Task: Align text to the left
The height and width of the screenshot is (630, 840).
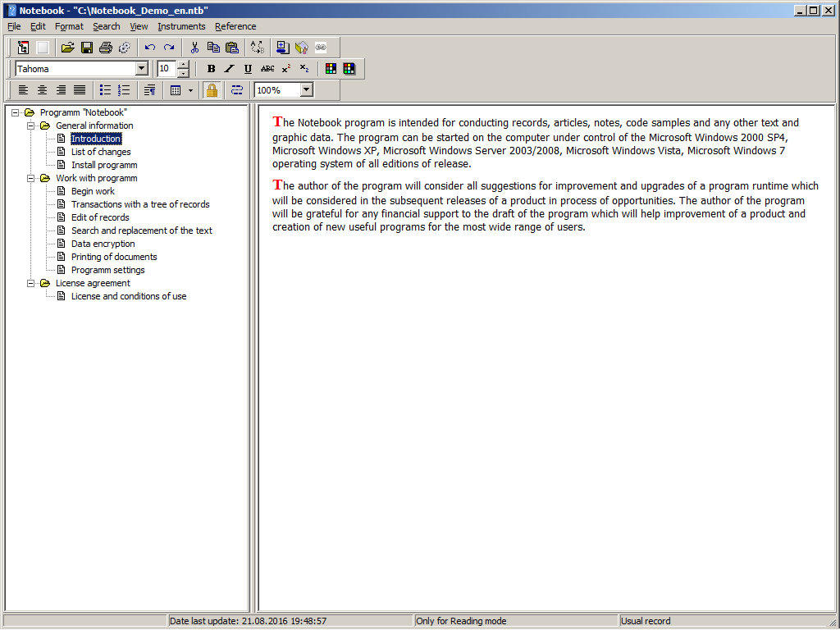Action: point(23,90)
